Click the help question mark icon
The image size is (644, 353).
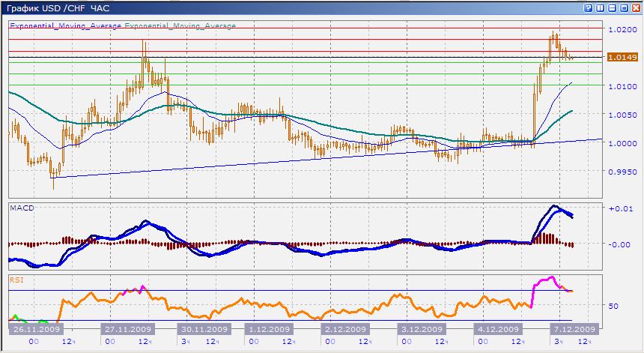588,7
